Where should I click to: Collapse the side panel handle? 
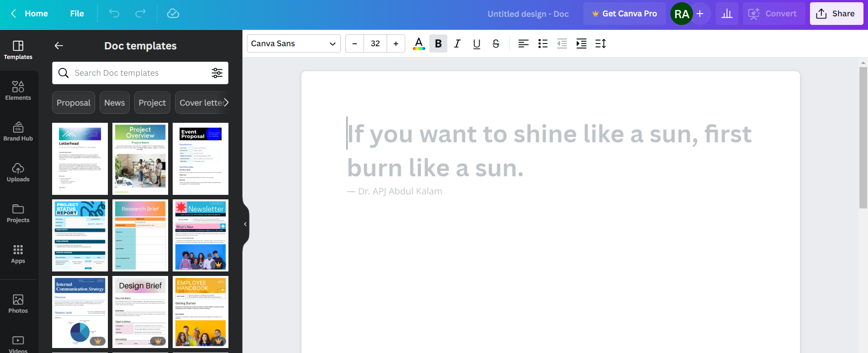(245, 224)
